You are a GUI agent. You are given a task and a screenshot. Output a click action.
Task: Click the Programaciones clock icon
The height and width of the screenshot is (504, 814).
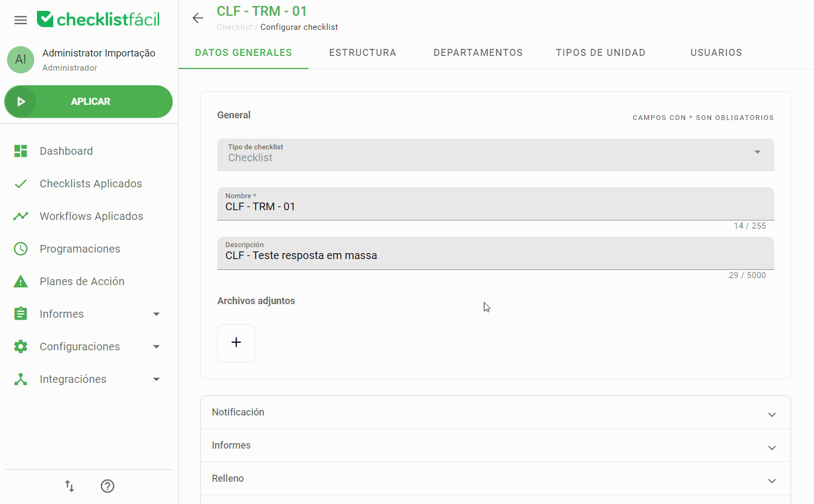click(21, 249)
